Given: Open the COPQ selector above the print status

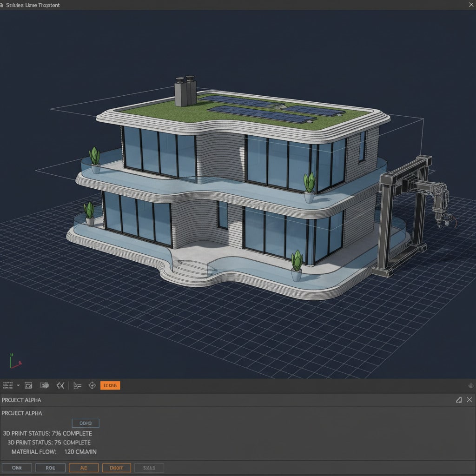Looking at the screenshot, I should point(86,423).
